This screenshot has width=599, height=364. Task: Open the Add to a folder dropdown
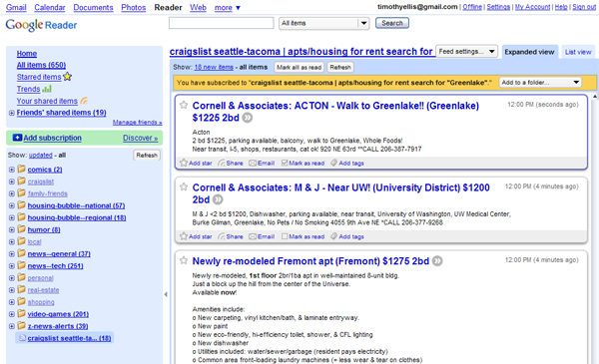[x=540, y=83]
